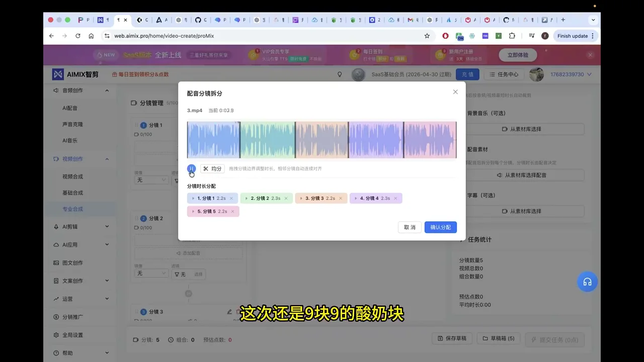
Task: Open the browser home page
Action: tap(91, 36)
